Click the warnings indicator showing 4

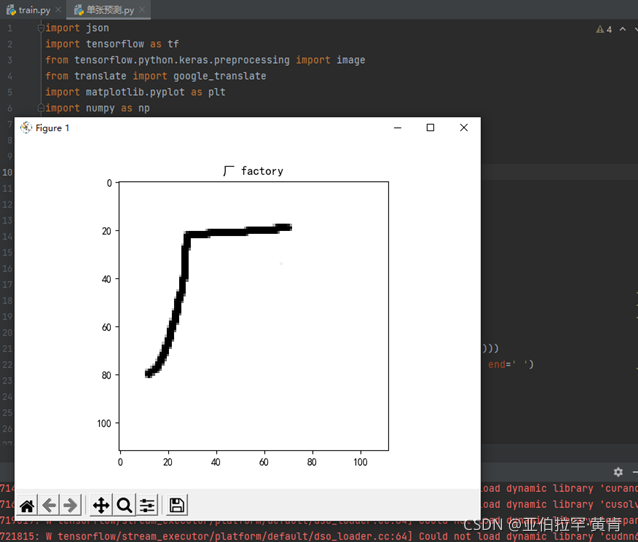[604, 29]
